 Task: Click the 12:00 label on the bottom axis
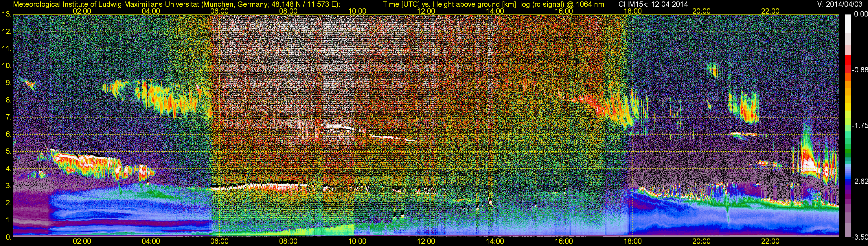click(426, 242)
